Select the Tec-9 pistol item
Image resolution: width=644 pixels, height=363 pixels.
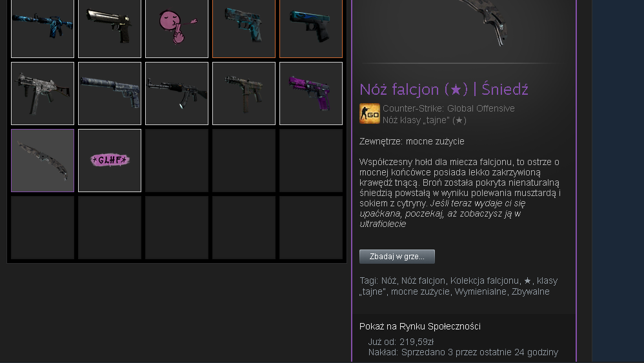click(244, 93)
